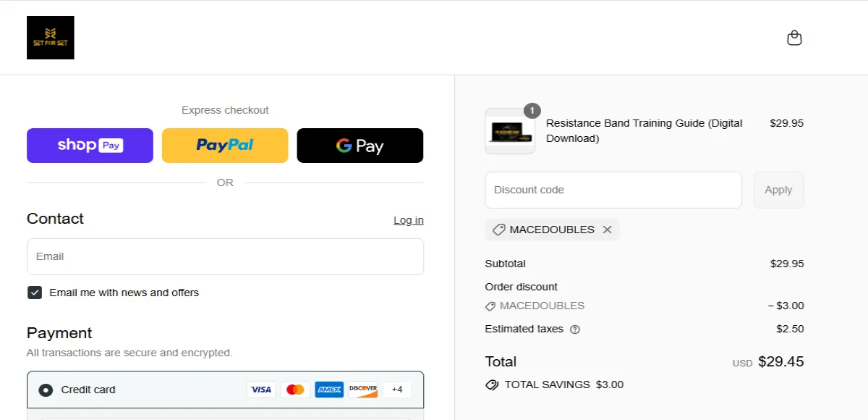Image resolution: width=868 pixels, height=420 pixels.
Task: Click the estimated taxes help icon
Action: 575,329
